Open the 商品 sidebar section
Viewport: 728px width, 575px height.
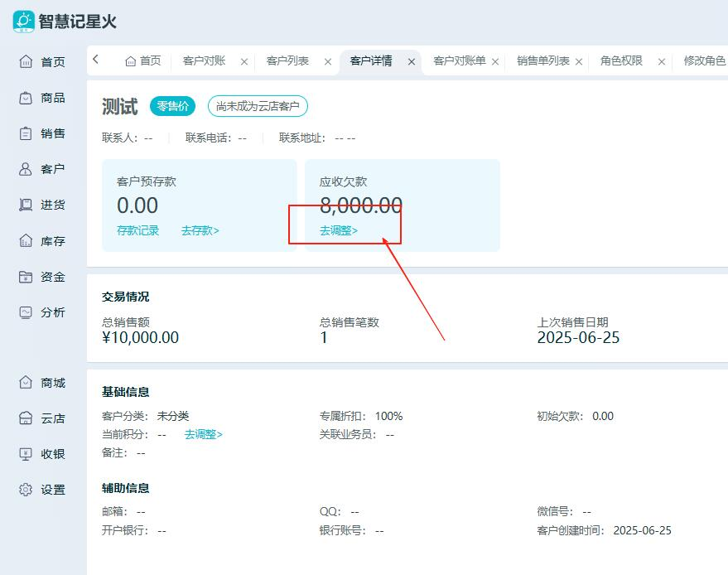(x=41, y=98)
